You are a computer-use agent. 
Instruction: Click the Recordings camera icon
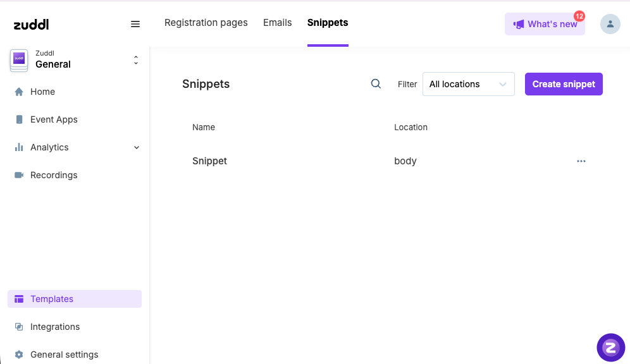(x=20, y=175)
